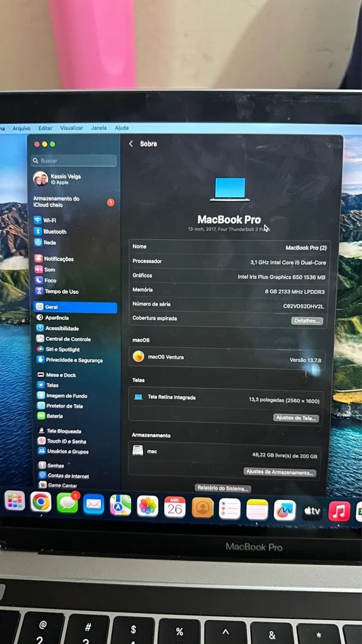Viewport: 362px width, 644px height.
Task: Open Launchpad from the Dock
Action: [x=15, y=501]
